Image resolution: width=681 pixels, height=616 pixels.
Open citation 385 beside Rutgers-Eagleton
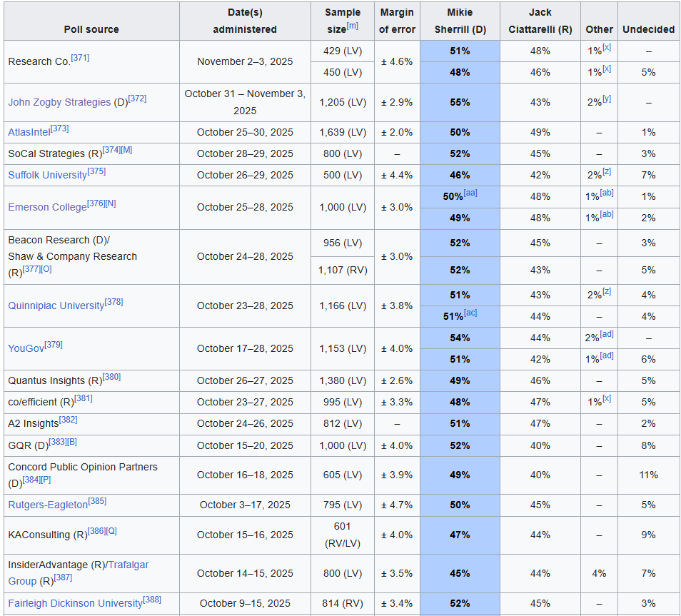pos(97,501)
